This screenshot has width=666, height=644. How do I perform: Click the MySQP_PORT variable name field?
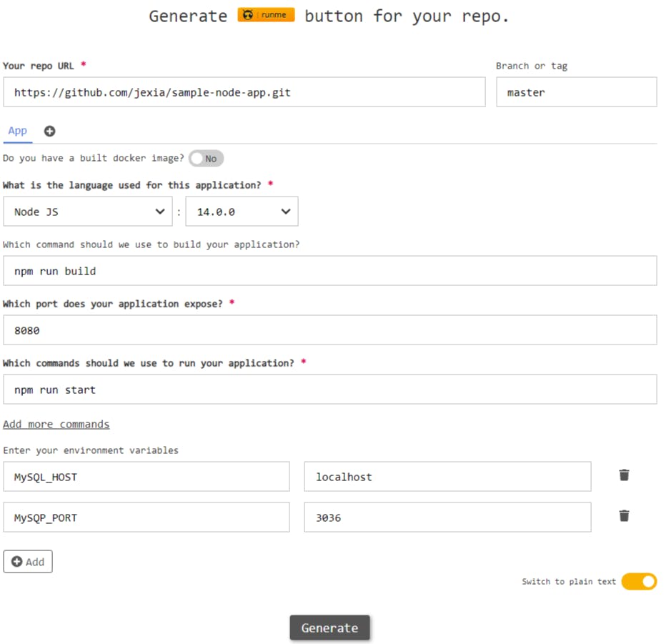point(146,517)
